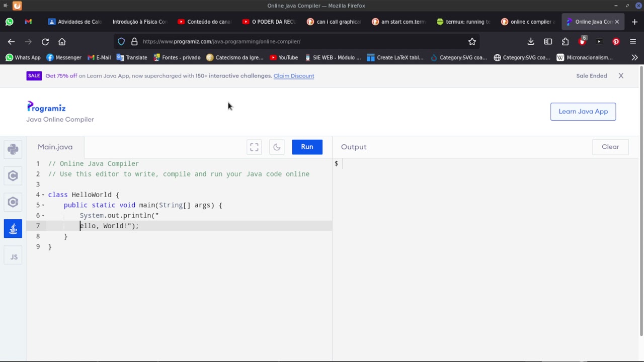644x362 pixels.
Task: Switch to termux: running tab
Action: 463,22
